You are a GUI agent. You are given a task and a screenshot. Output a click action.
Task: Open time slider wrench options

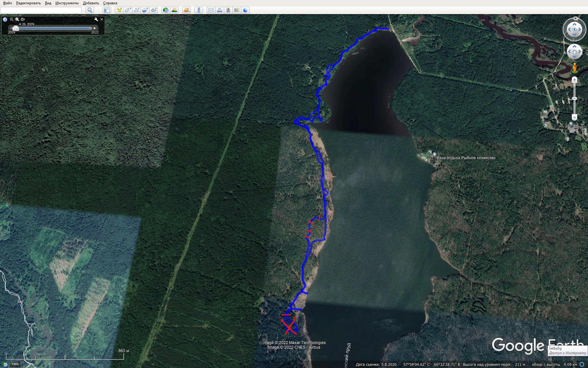tap(96, 19)
